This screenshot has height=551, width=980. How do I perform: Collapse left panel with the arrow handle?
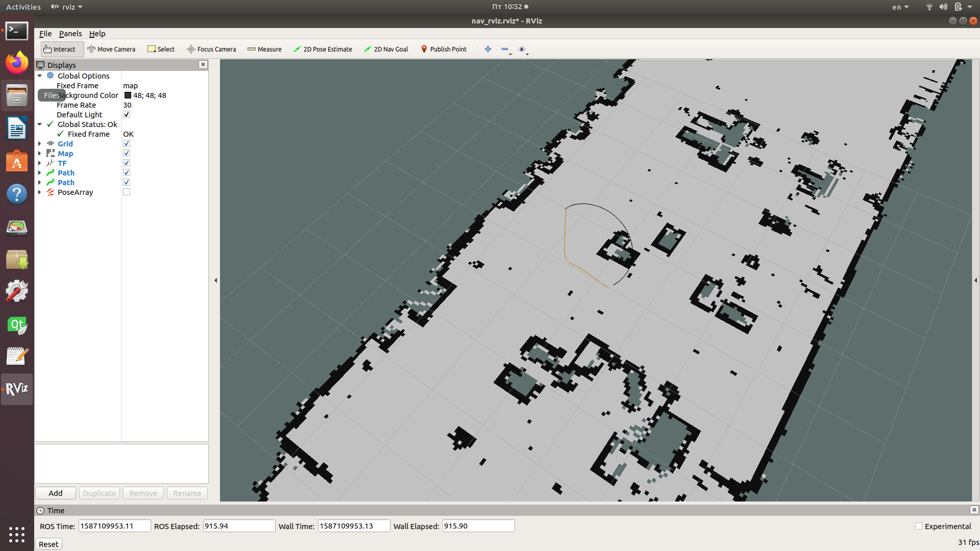[215, 280]
